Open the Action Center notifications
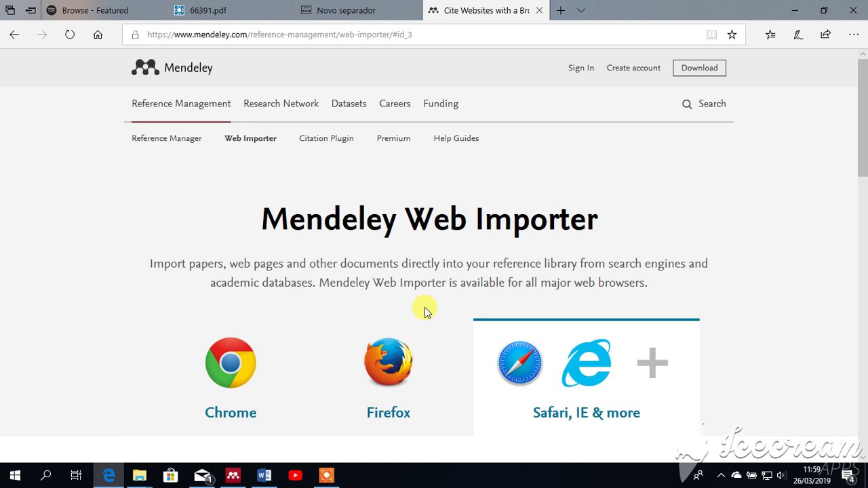Screen dimensions: 868x488 pyautogui.click(x=848, y=475)
